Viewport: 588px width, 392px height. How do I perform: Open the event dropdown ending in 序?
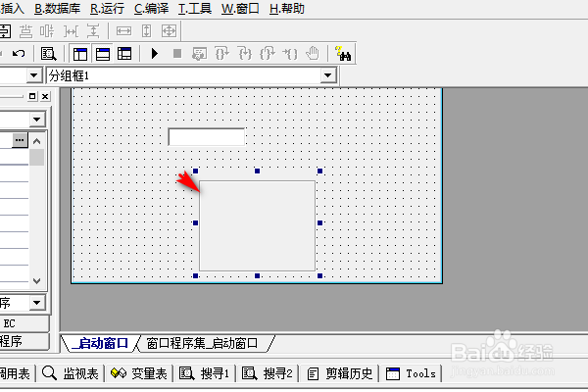click(37, 303)
